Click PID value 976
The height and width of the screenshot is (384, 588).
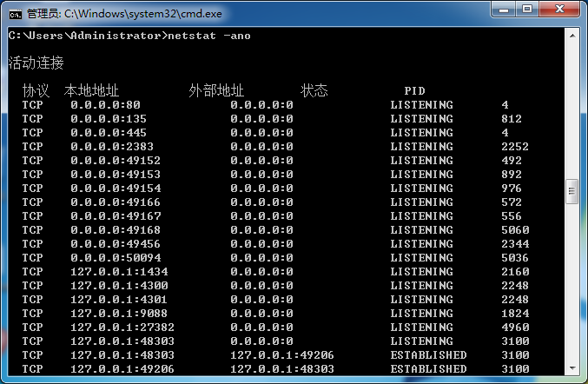click(512, 189)
